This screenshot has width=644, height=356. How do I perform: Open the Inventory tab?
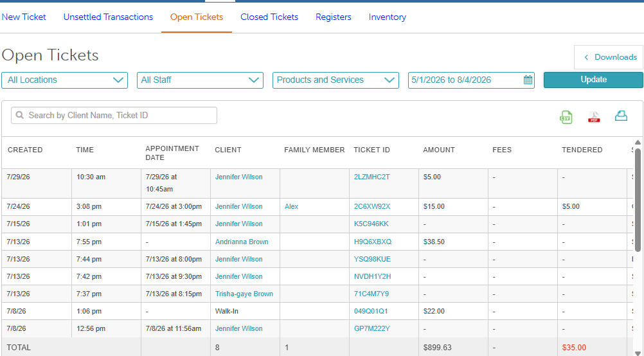388,17
